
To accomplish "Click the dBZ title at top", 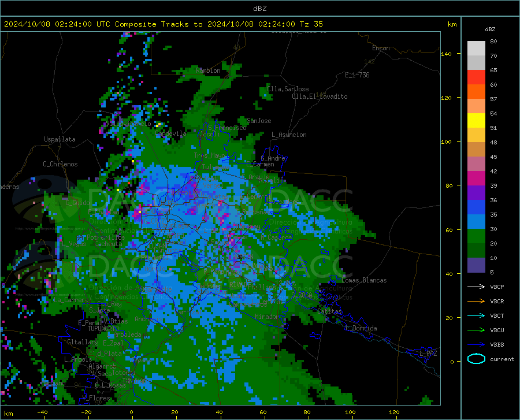I will coord(259,9).
